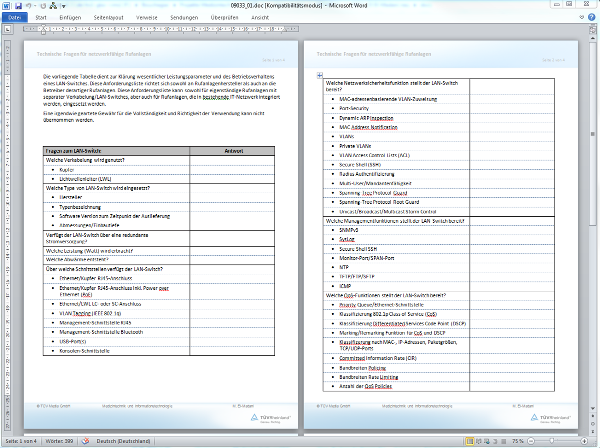Click the 75% zoom level button
The width and height of the screenshot is (600, 448).
[x=516, y=441]
